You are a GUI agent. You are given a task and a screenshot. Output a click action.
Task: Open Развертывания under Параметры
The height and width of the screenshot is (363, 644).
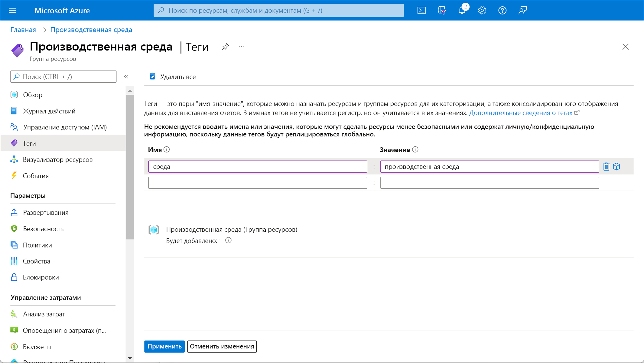pos(63,213)
